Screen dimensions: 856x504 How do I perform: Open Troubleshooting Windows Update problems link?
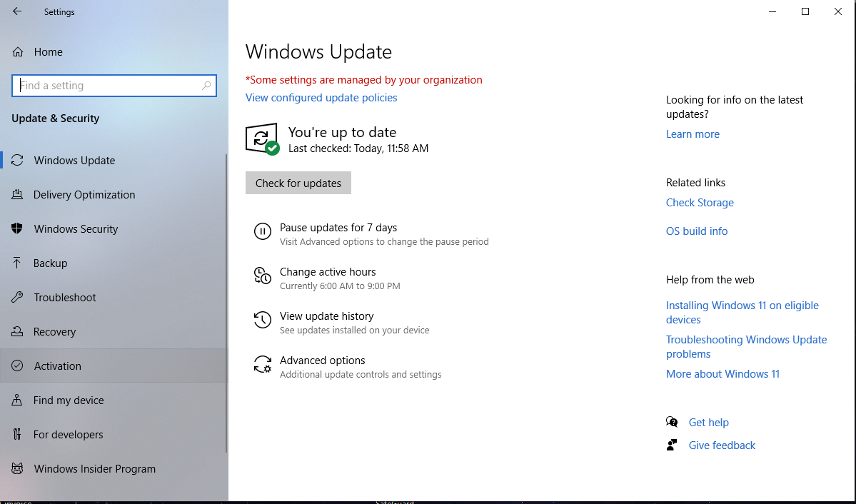(746, 347)
